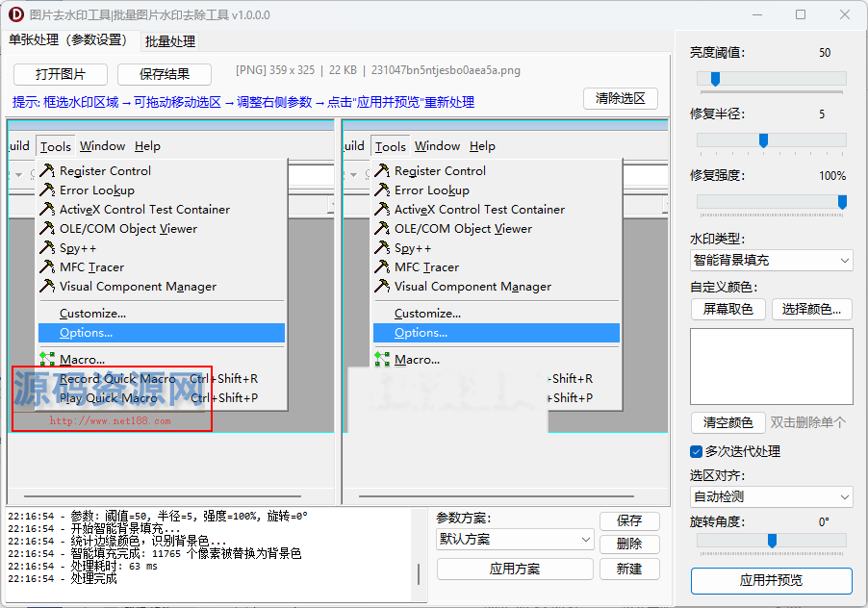The width and height of the screenshot is (868, 608).
Task: Click the Register Control icon
Action: pos(45,170)
